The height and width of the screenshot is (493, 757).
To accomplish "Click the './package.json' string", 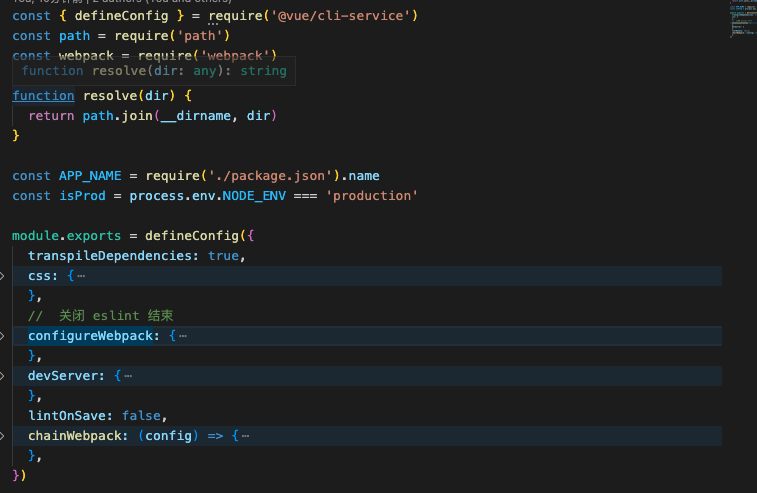I will [270, 176].
